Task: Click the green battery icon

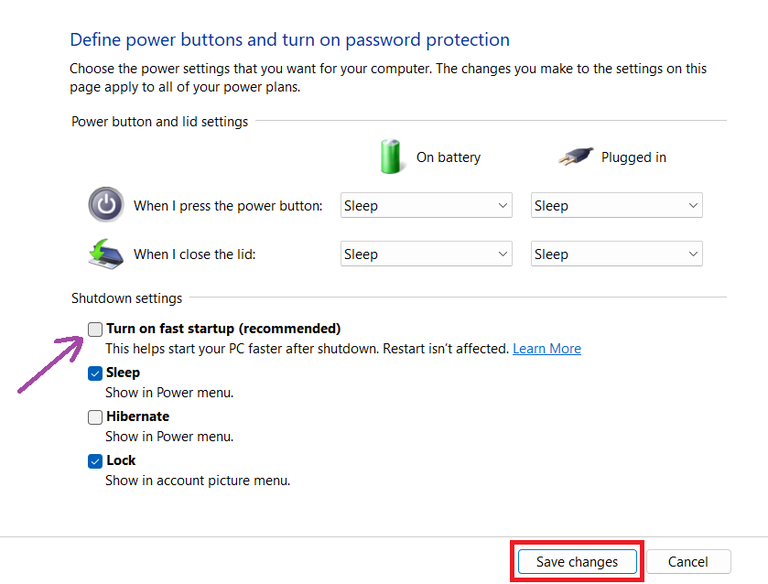Action: click(390, 156)
